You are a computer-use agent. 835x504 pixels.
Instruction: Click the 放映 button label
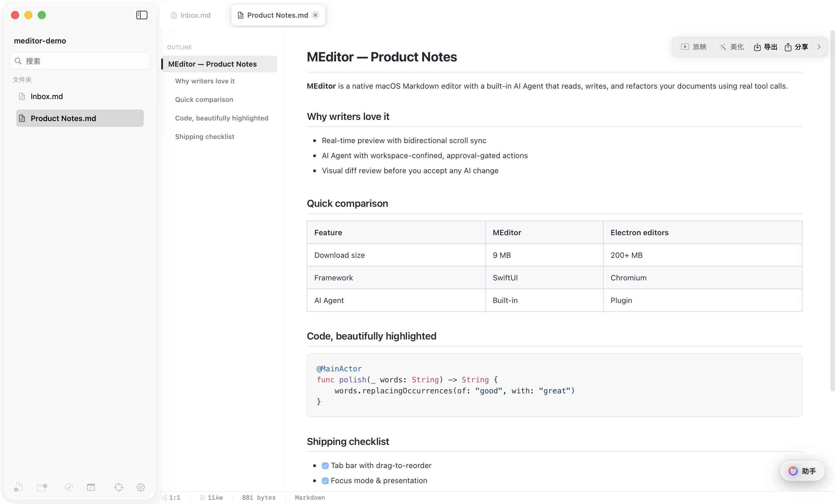(x=699, y=47)
